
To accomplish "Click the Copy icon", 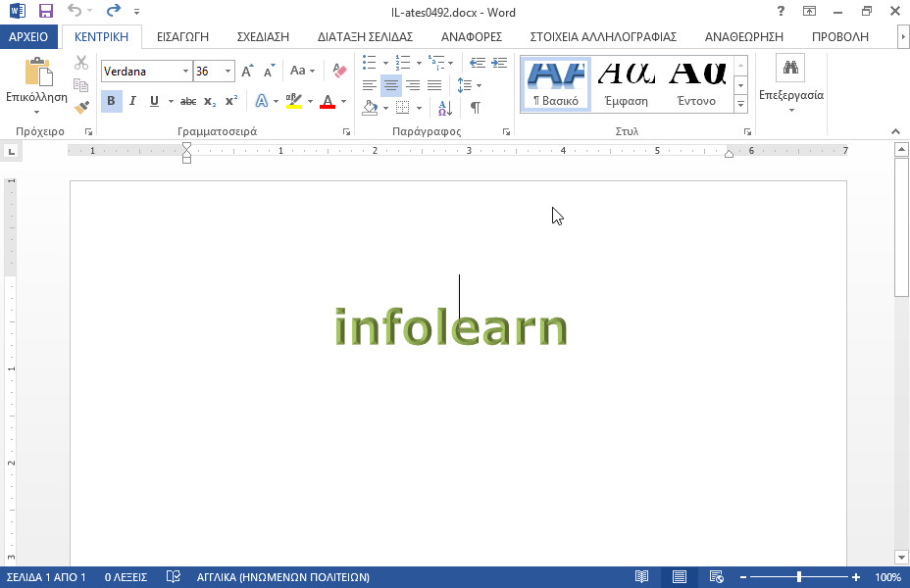I will (81, 84).
